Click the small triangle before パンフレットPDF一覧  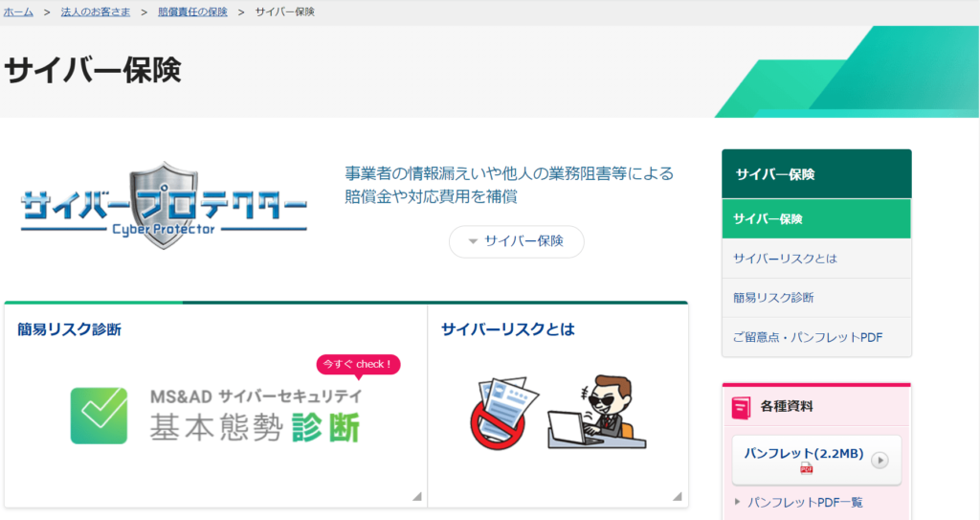pyautogui.click(x=738, y=502)
